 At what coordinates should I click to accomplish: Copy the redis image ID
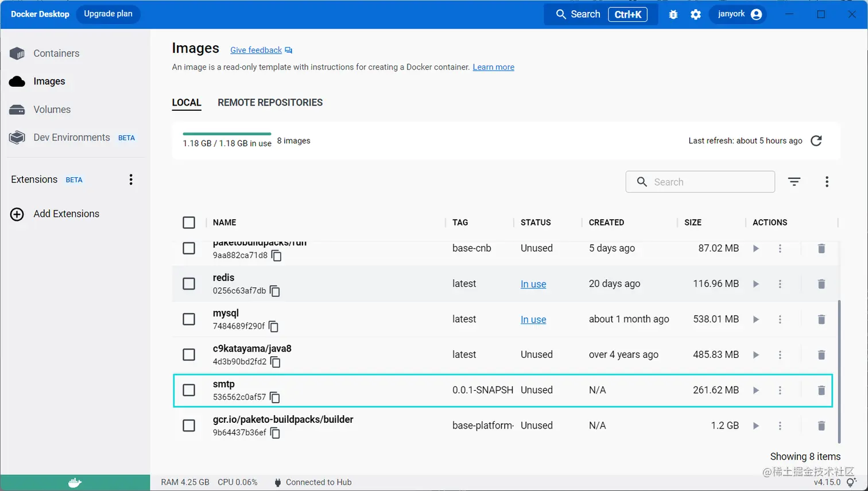(x=275, y=291)
